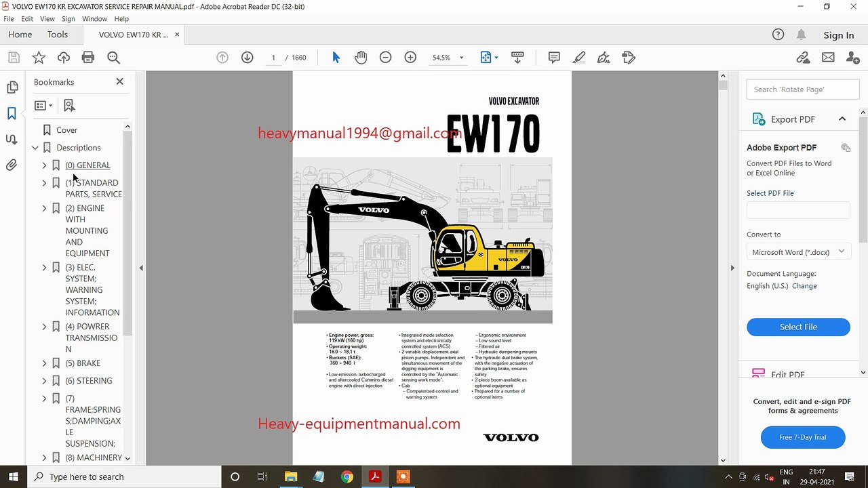Bookmark this file with the star icon
Image resolution: width=868 pixels, height=488 pixels.
pos(39,58)
